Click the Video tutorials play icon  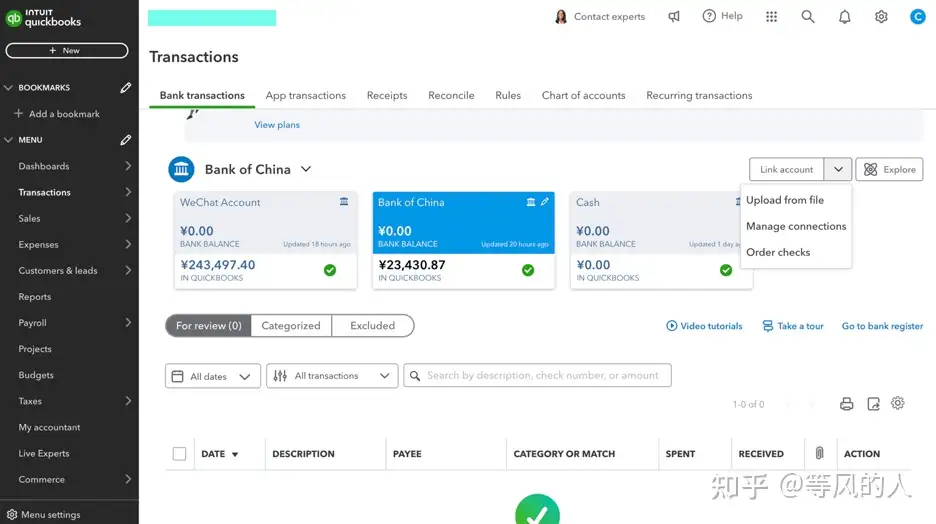pyautogui.click(x=672, y=326)
